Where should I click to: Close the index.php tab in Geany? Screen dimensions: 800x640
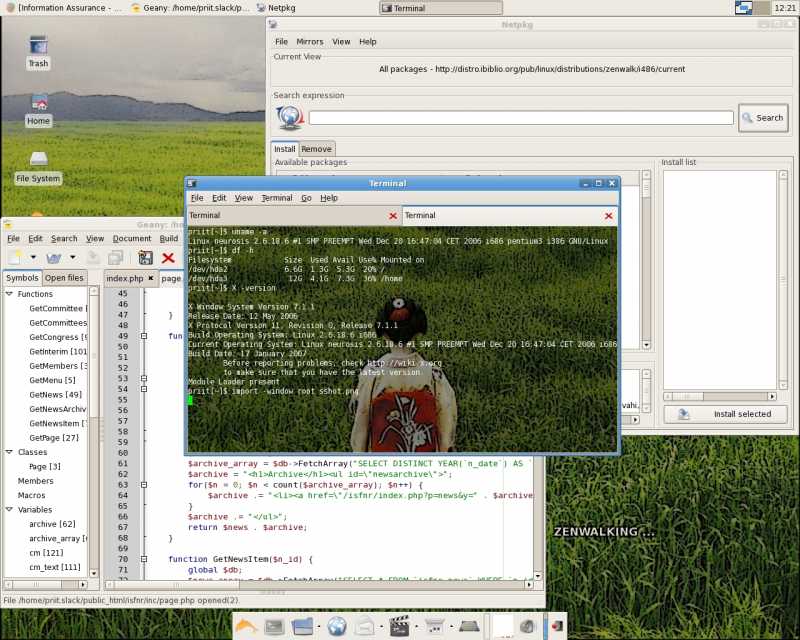pyautogui.click(x=151, y=278)
